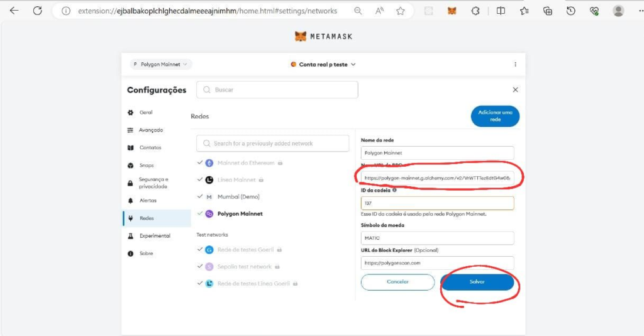Toggle split screen icon in toolbar
The image size is (644, 336).
click(501, 11)
